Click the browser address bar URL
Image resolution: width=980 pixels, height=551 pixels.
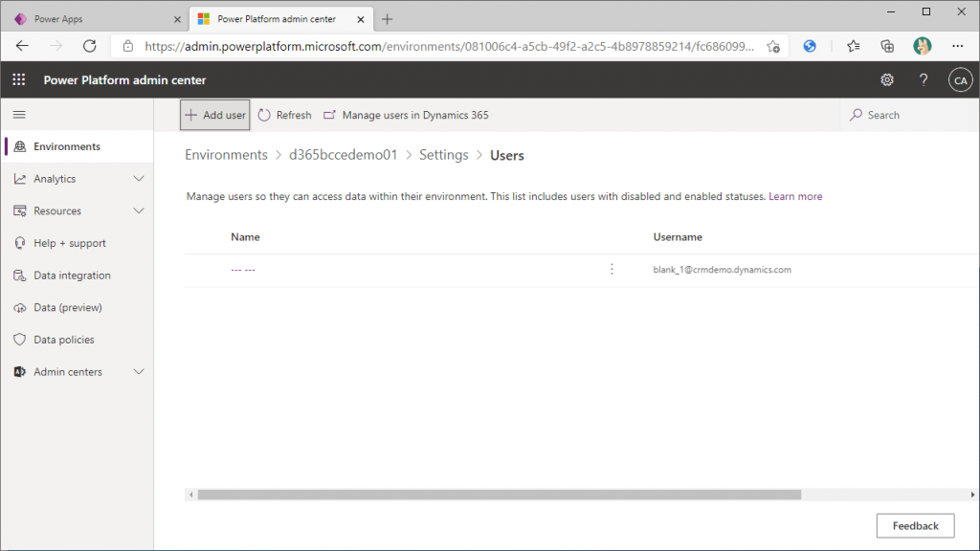click(449, 46)
